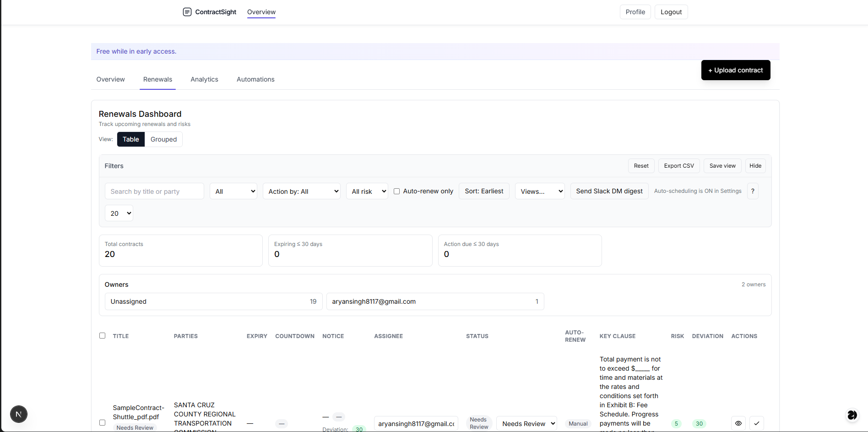
Task: Change the Needs Review status dropdown
Action: point(526,423)
